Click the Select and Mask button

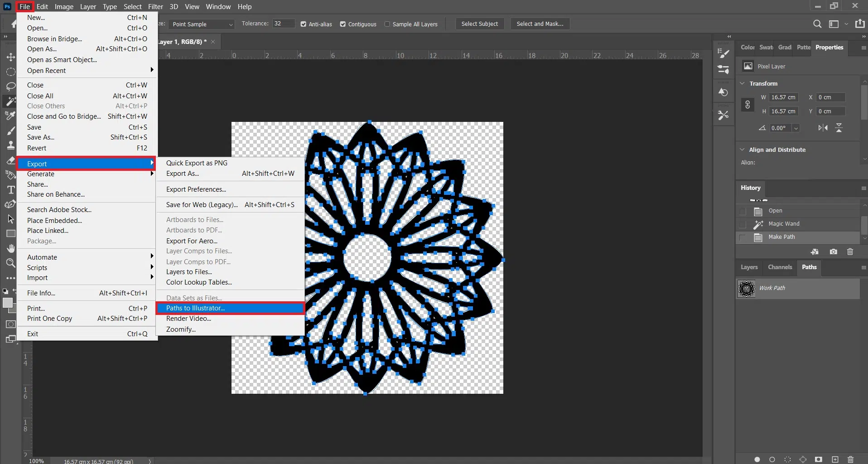pyautogui.click(x=540, y=24)
